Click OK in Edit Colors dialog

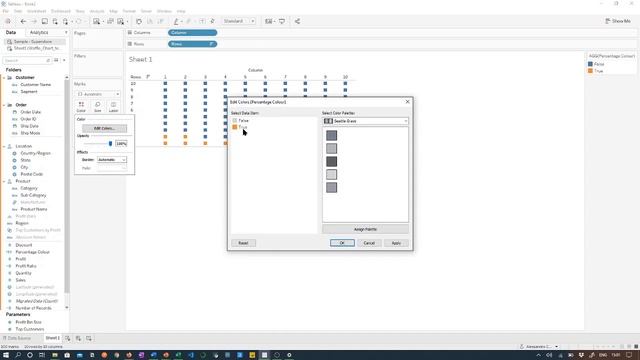click(x=342, y=243)
